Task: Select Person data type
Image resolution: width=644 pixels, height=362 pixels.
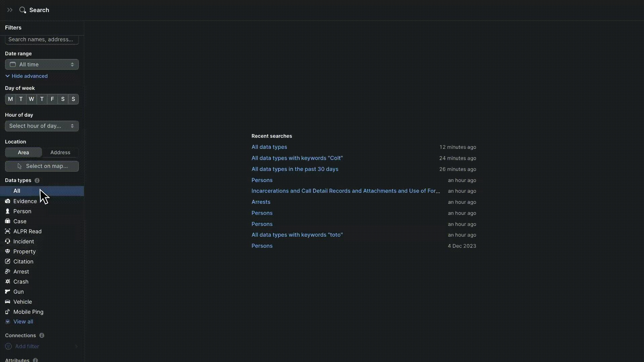Action: pos(42,211)
